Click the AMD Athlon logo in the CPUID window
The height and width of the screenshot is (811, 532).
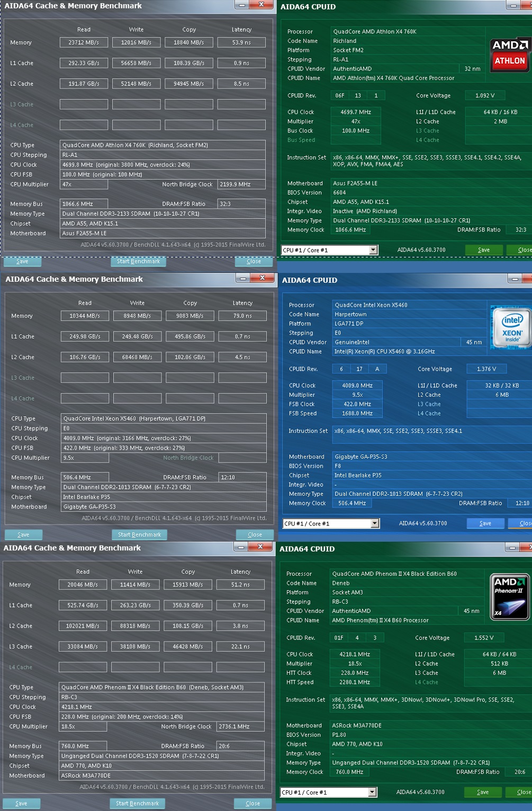click(x=509, y=54)
